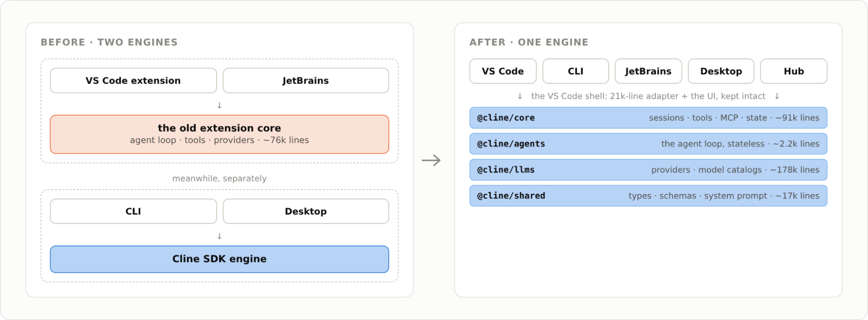Click the "BEFORE · TWO ENGINES" heading
This screenshot has width=868, height=320.
tap(109, 42)
